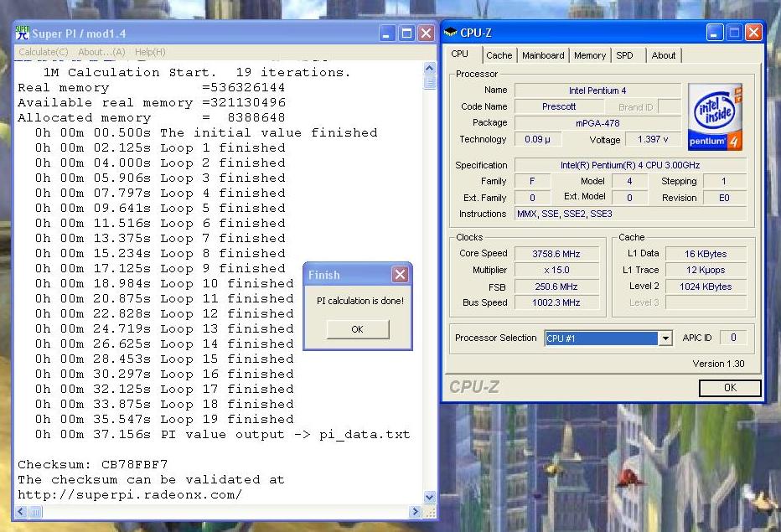Click the Instructions value MMX, SSE, SSE2, SSE3
Screen dimensions: 781x532
pyautogui.click(x=630, y=214)
